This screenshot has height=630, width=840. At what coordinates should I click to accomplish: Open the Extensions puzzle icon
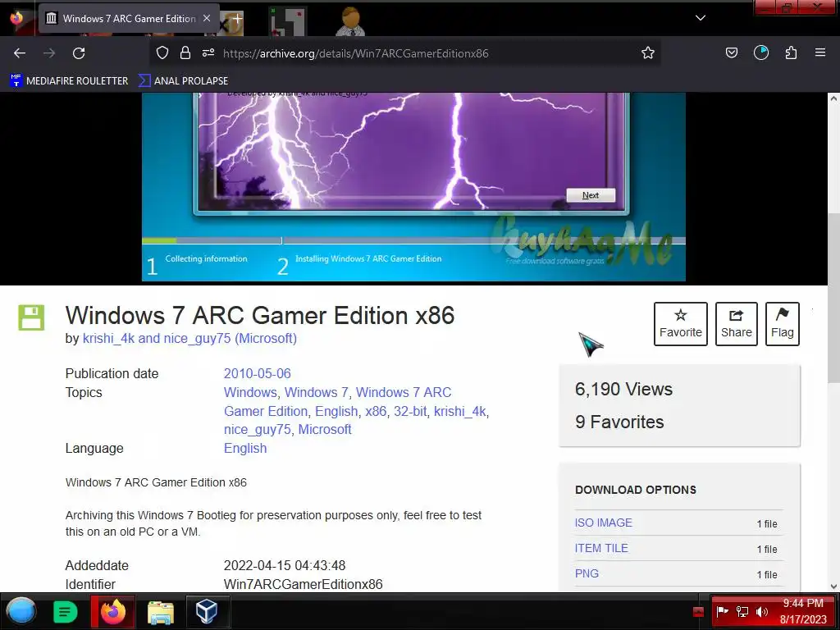click(x=791, y=52)
